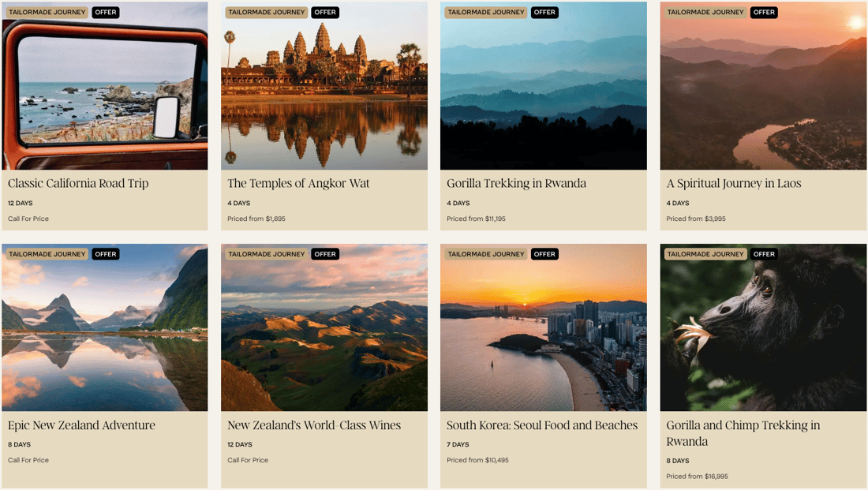868x490 pixels.
Task: Click "Priced from $1,695" on Angkor Wat card
Action: click(x=256, y=219)
